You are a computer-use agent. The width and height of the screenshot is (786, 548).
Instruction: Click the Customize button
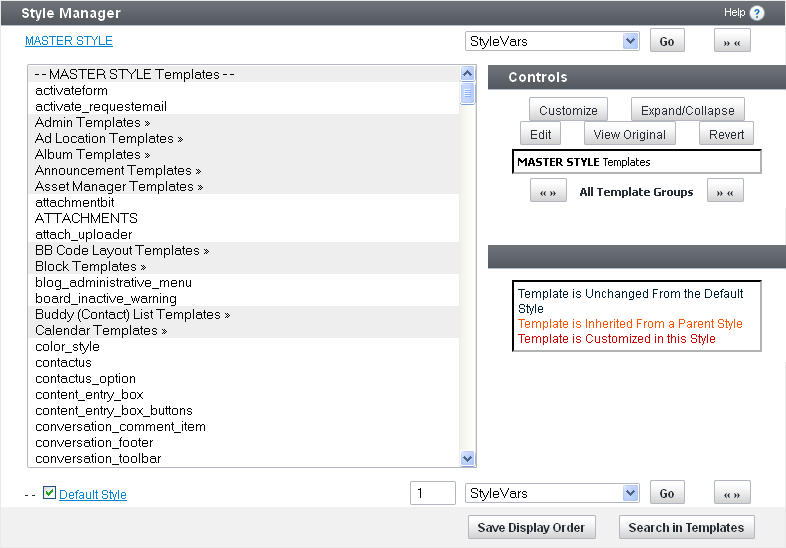click(x=568, y=110)
